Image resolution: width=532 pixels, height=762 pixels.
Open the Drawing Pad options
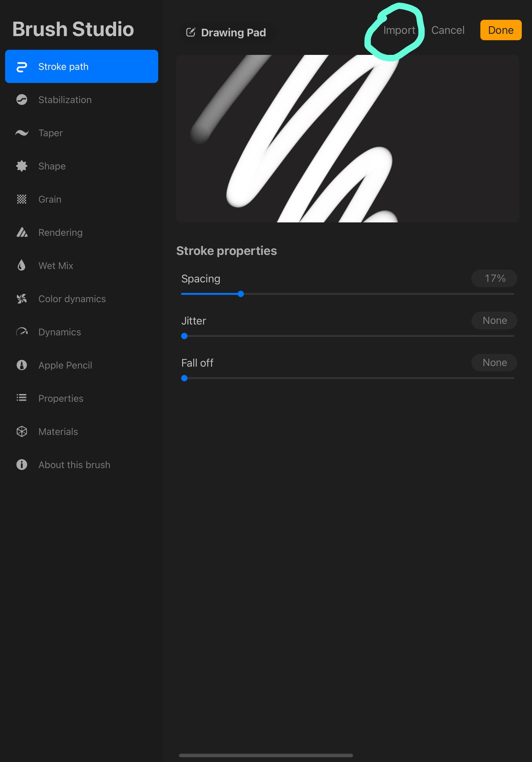pyautogui.click(x=226, y=33)
